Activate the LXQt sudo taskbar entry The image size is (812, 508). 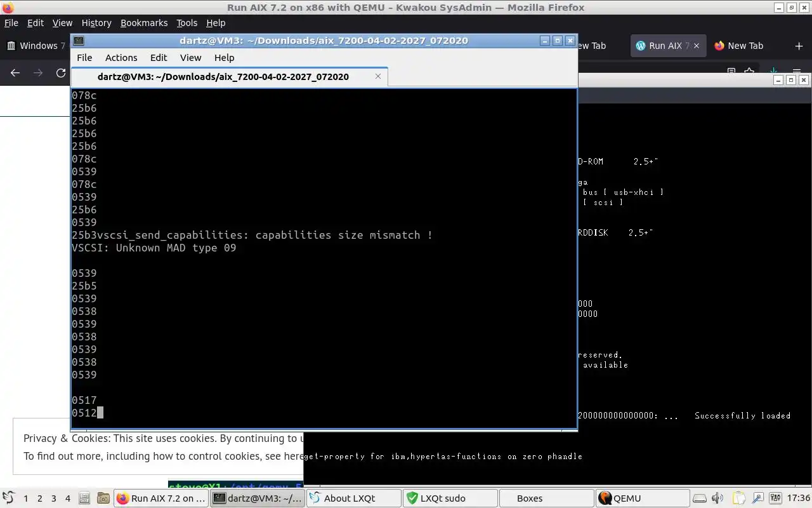[x=450, y=498]
